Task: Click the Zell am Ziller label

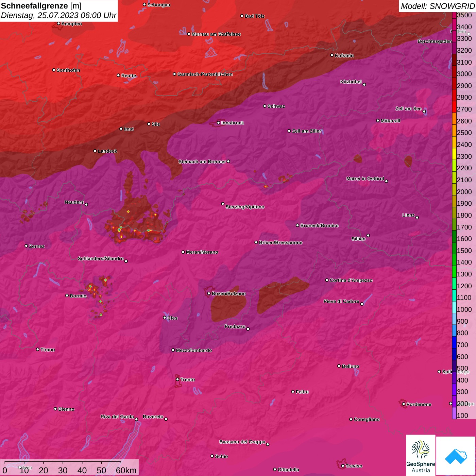Action: tap(307, 131)
